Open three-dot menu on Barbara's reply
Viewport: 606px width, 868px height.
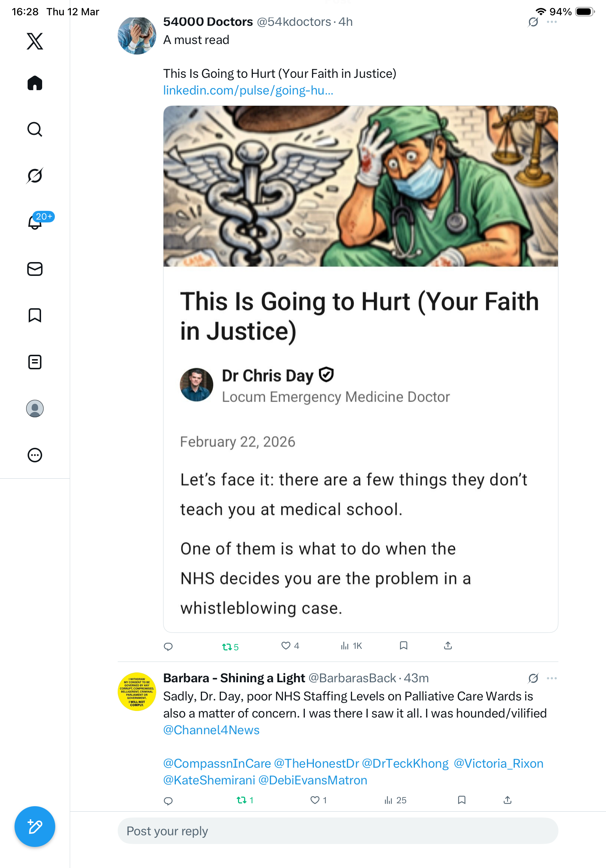(552, 678)
